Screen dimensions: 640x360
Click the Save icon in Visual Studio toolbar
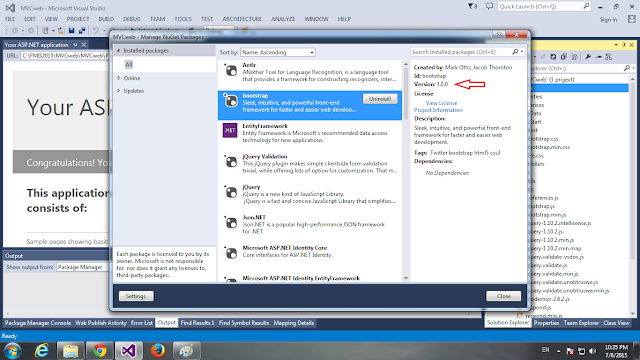(x=71, y=31)
